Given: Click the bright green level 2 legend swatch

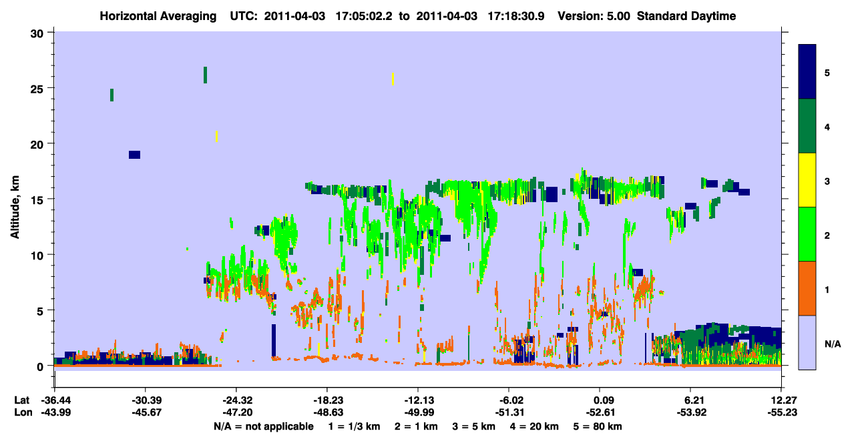Looking at the screenshot, I should point(807,234).
